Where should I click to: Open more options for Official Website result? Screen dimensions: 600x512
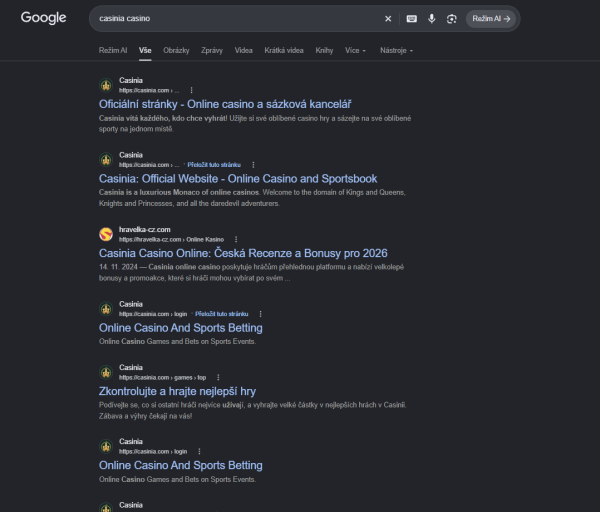click(253, 165)
